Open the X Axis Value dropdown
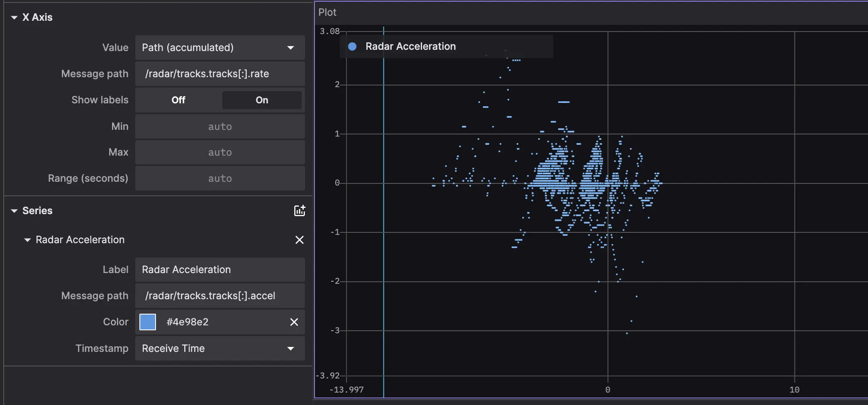The image size is (868, 405). point(219,48)
